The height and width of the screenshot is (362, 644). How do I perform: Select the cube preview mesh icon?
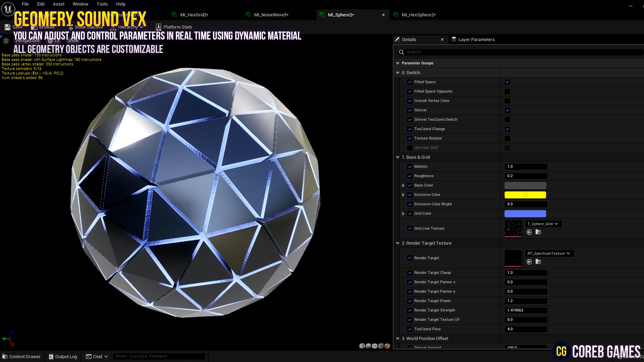(381, 346)
